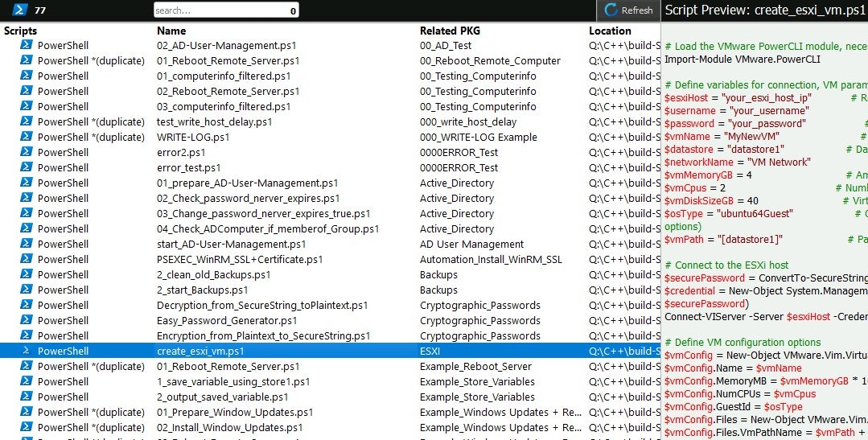The width and height of the screenshot is (868, 440).
Task: Select script 04_Check_ADComputer_if_memberof_Group.ps1
Action: coord(268,228)
